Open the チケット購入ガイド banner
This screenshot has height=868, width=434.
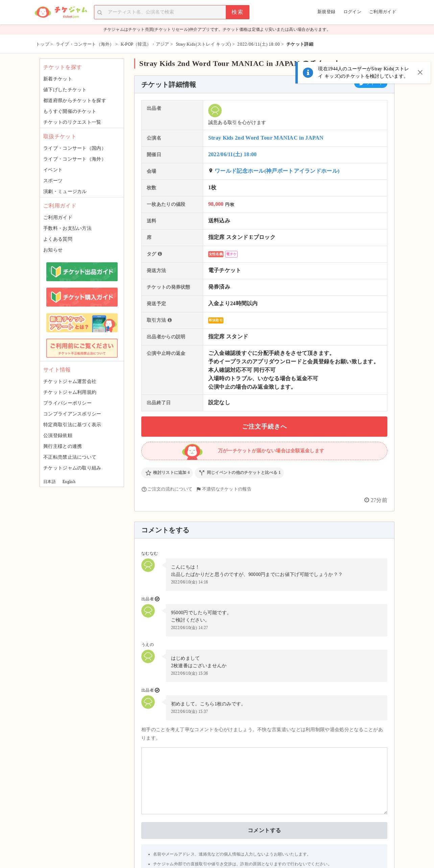82,297
